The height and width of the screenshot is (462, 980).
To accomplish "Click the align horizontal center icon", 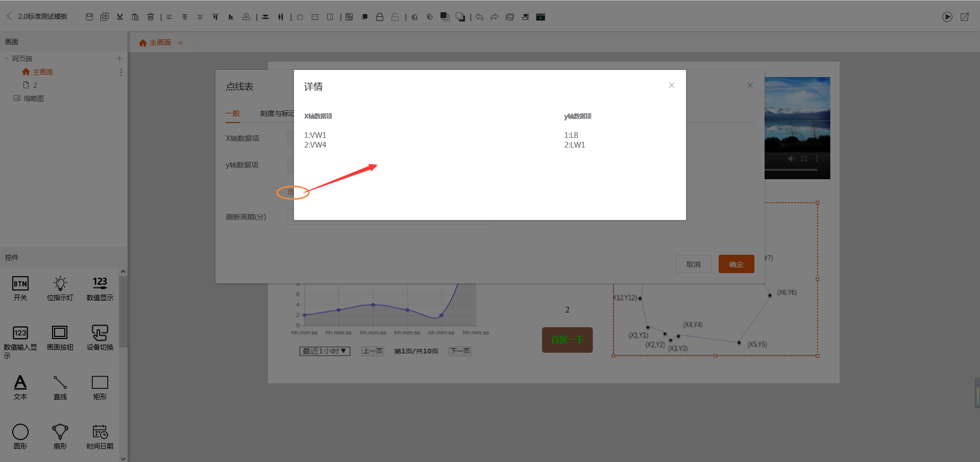I will 185,17.
